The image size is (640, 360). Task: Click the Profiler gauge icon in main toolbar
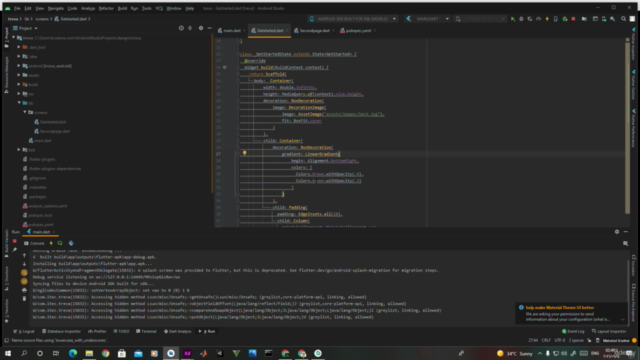pos(538,19)
